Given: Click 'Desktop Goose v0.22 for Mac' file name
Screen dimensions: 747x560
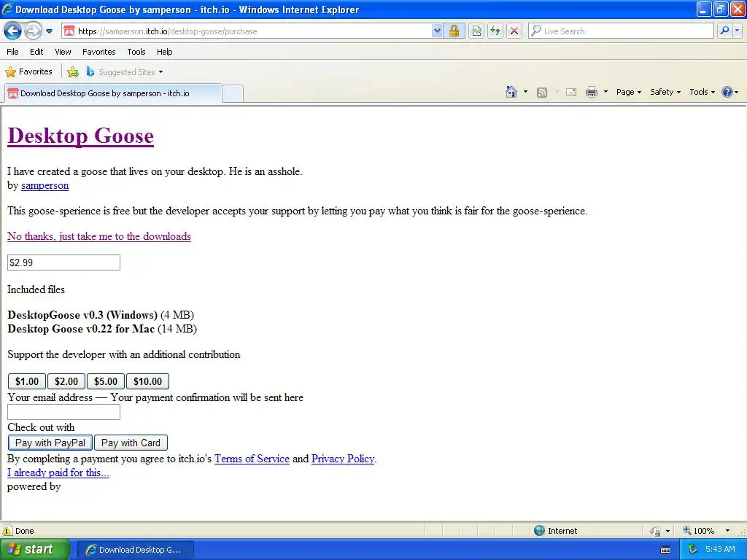Looking at the screenshot, I should (x=81, y=329).
